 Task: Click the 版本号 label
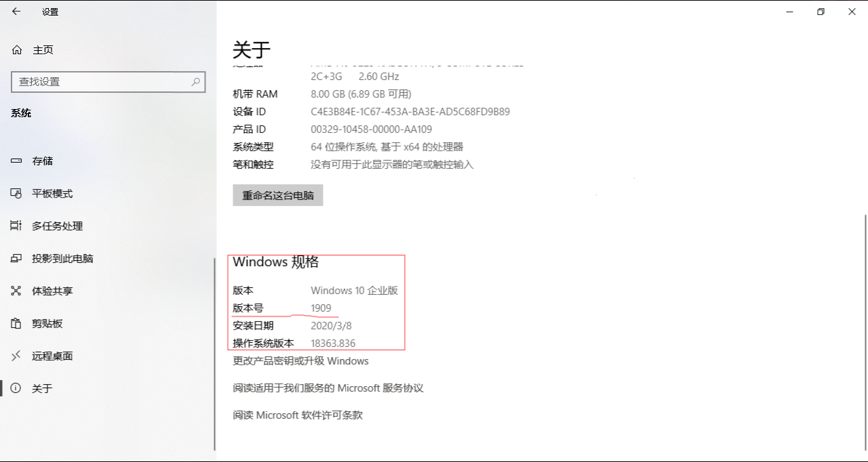click(x=248, y=308)
